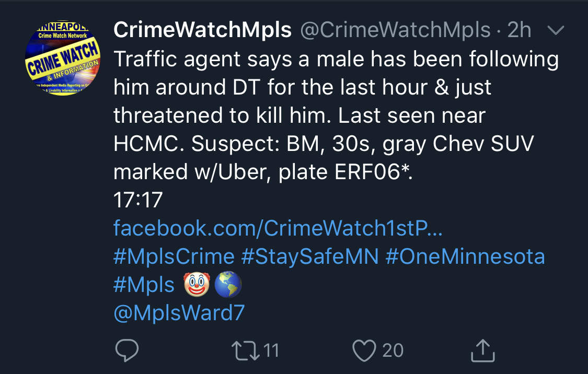Open the CrimeWatchMpls profile avatar

click(x=63, y=58)
